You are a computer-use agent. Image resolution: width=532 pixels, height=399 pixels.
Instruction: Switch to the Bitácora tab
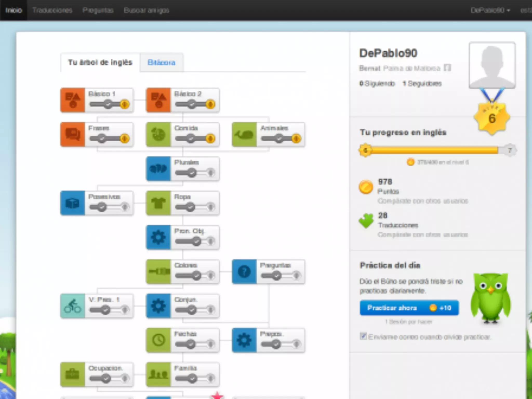coord(161,63)
